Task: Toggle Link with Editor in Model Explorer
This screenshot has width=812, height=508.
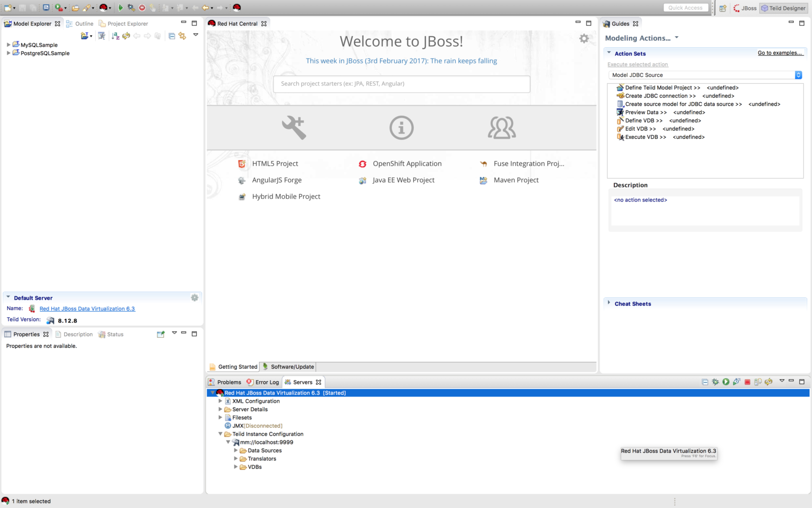Action: (182, 36)
